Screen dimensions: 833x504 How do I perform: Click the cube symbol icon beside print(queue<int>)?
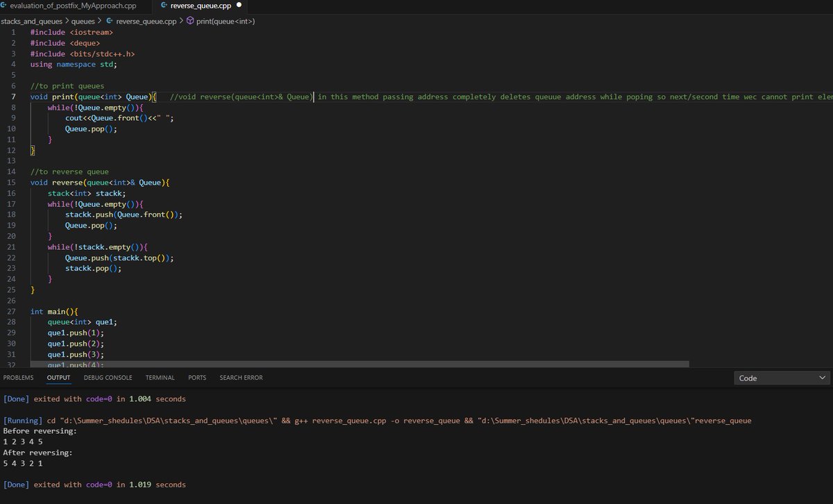190,21
